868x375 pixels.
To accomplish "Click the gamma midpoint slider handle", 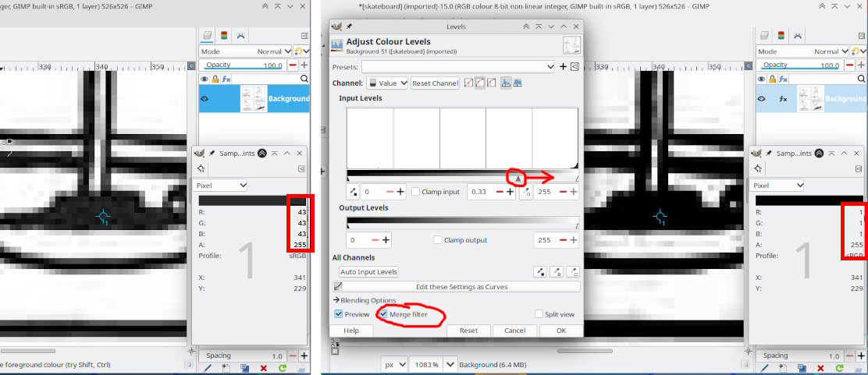I will click(x=518, y=179).
